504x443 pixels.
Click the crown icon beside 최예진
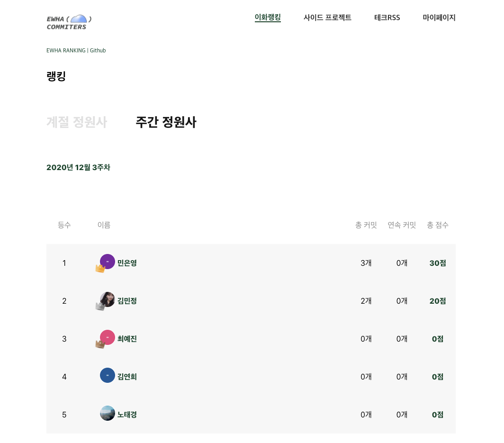(x=100, y=344)
